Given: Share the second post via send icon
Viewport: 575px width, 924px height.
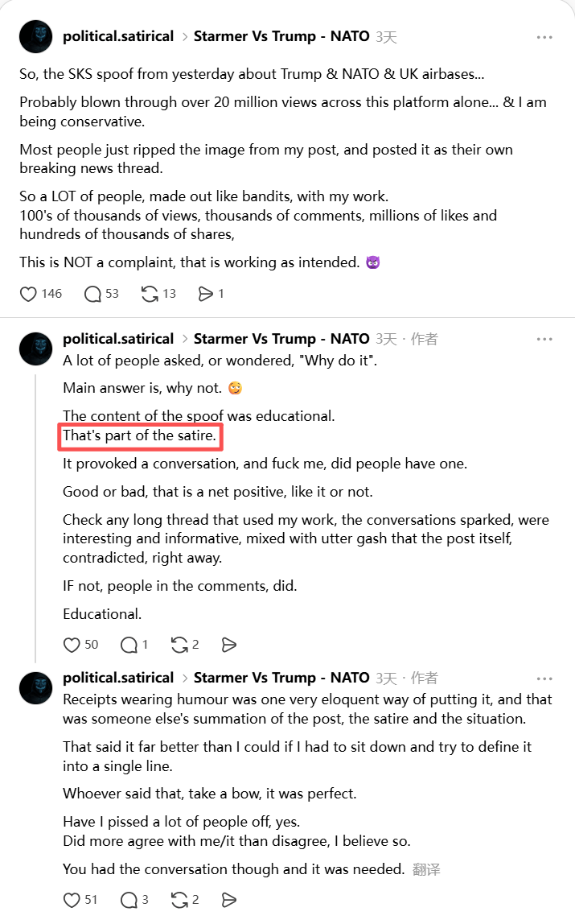Looking at the screenshot, I should (x=229, y=645).
